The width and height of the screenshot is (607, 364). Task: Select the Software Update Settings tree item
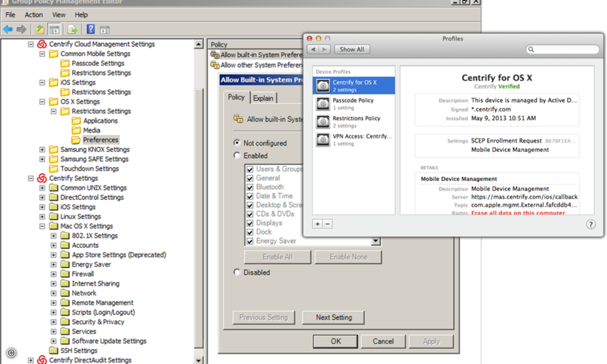[x=109, y=341]
